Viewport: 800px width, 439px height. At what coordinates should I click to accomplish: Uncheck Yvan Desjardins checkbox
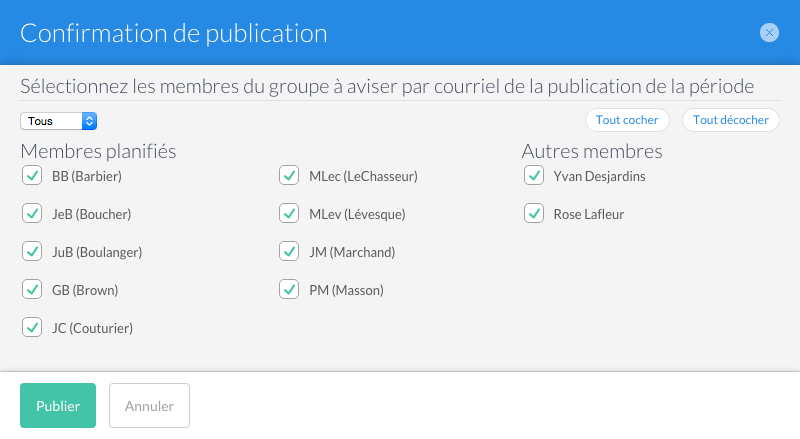coord(534,176)
